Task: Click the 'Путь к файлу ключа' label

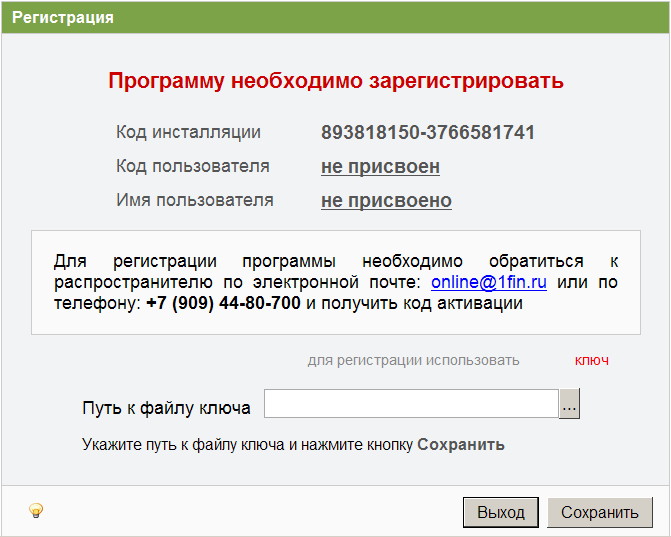Action: click(166, 408)
